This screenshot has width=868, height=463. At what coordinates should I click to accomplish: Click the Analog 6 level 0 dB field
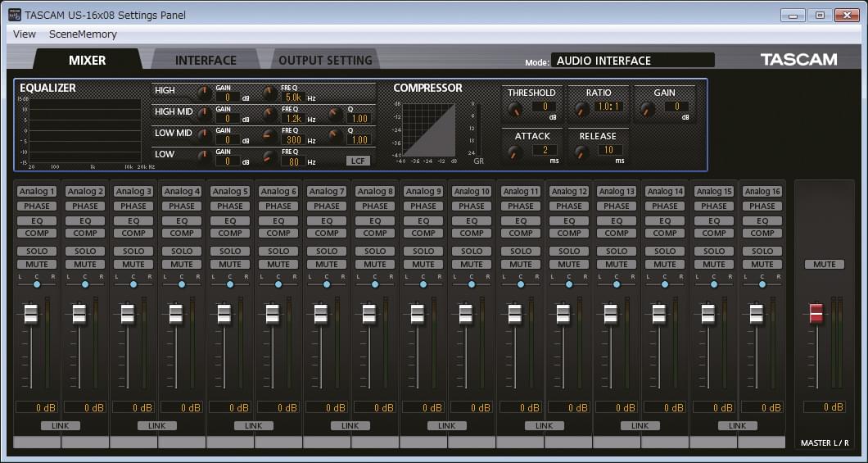(x=278, y=407)
